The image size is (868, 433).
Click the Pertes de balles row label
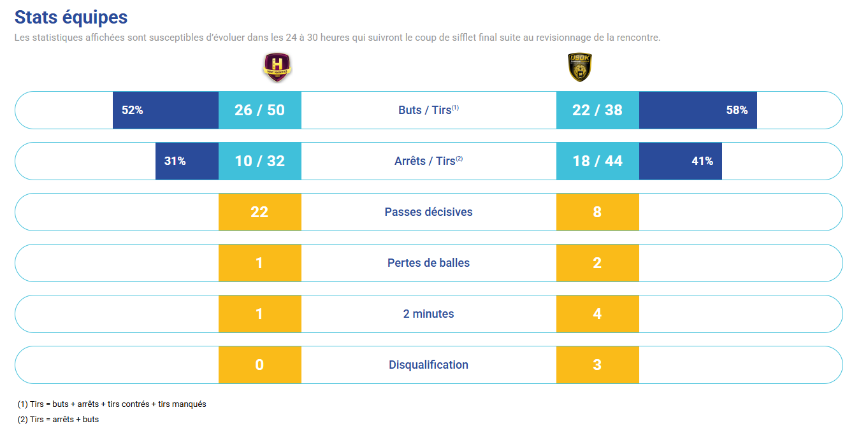[x=428, y=263]
